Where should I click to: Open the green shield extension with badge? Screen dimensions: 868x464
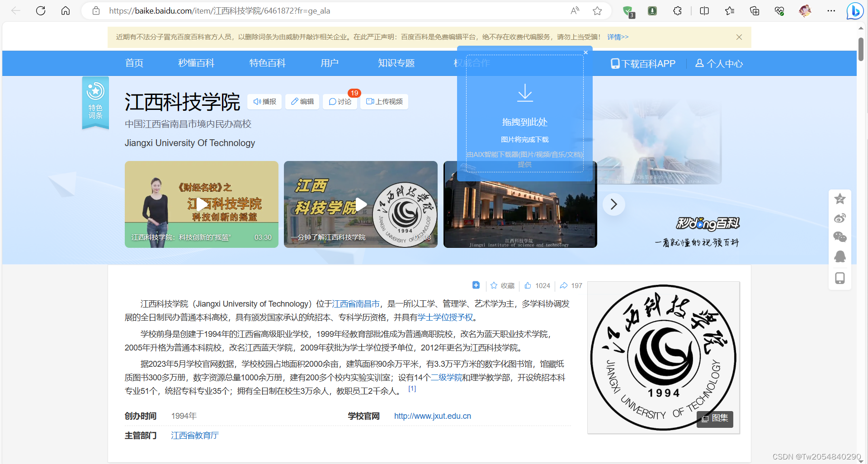pyautogui.click(x=628, y=11)
